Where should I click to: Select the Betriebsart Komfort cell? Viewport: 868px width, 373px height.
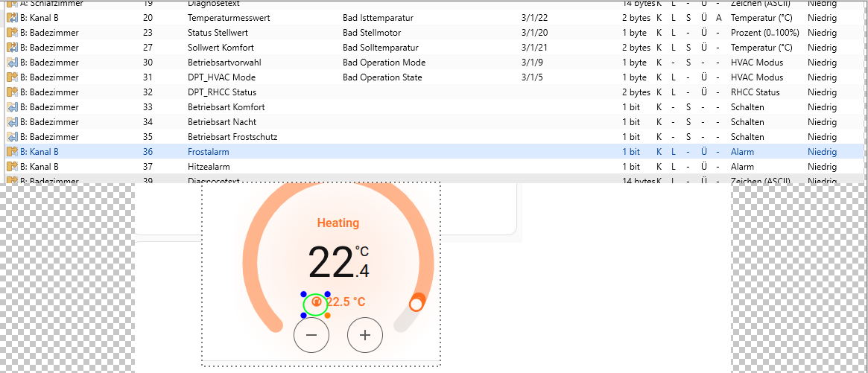tap(226, 106)
